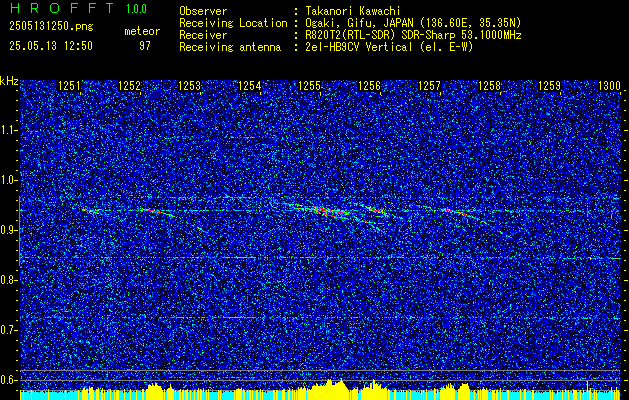Click the meteor label
This screenshot has height=400, width=629.
coord(142,31)
